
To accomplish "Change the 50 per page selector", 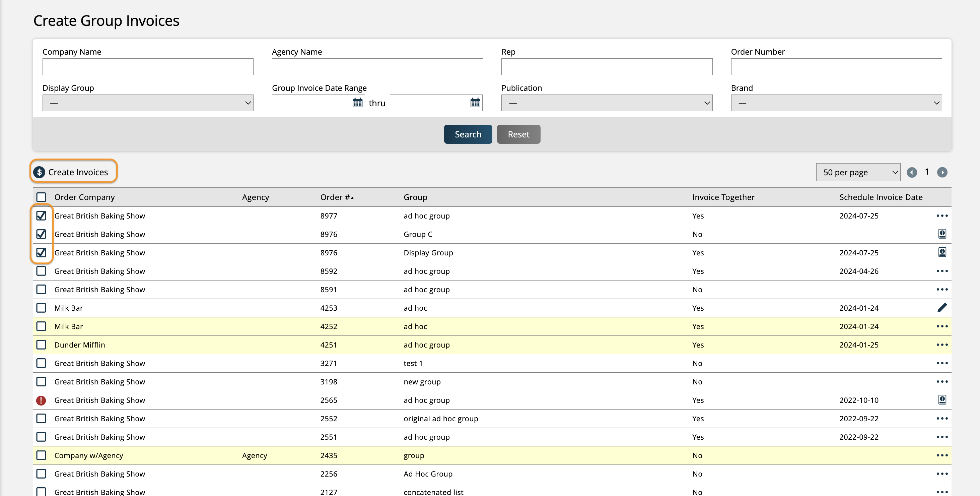I will click(857, 173).
